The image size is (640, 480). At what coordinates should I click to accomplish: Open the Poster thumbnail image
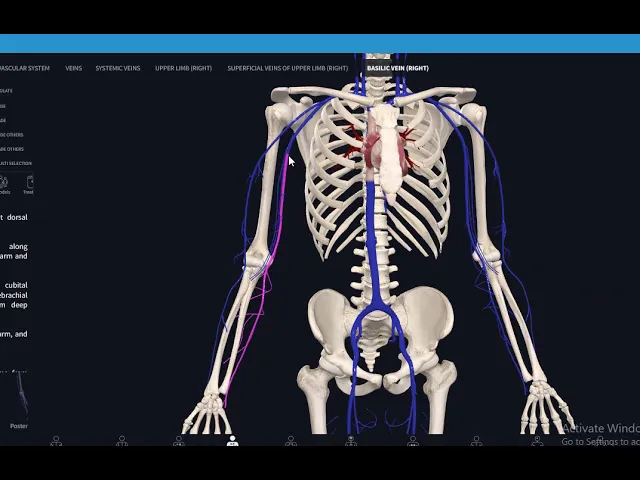click(22, 395)
